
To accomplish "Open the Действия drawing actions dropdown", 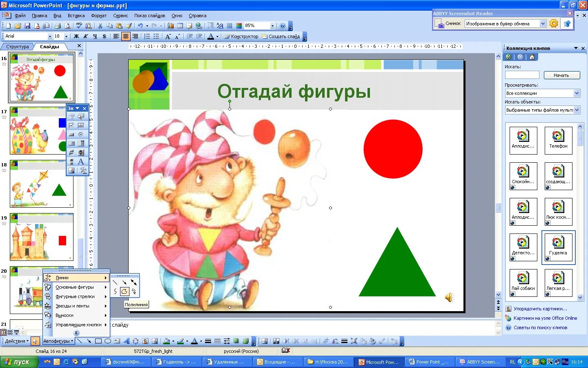I will [x=17, y=341].
